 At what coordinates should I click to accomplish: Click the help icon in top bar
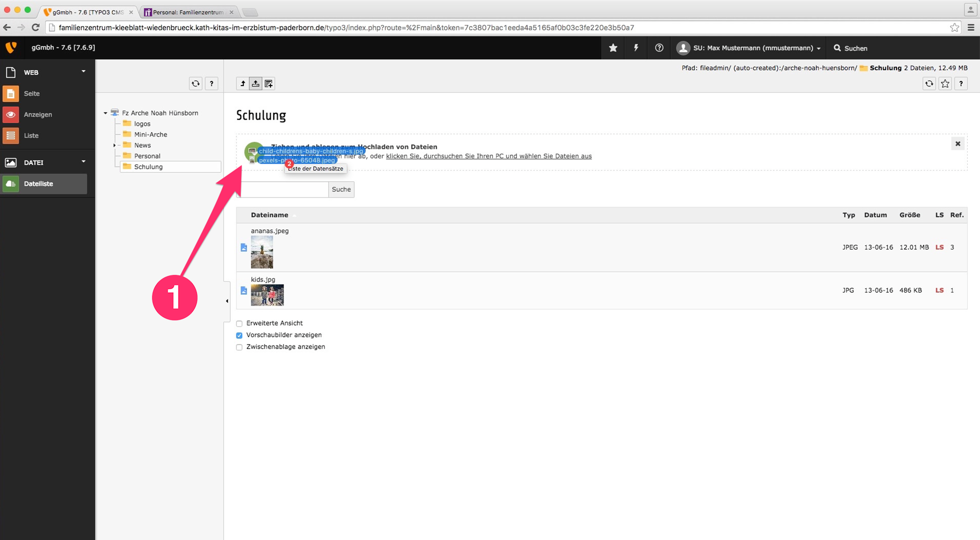click(659, 48)
